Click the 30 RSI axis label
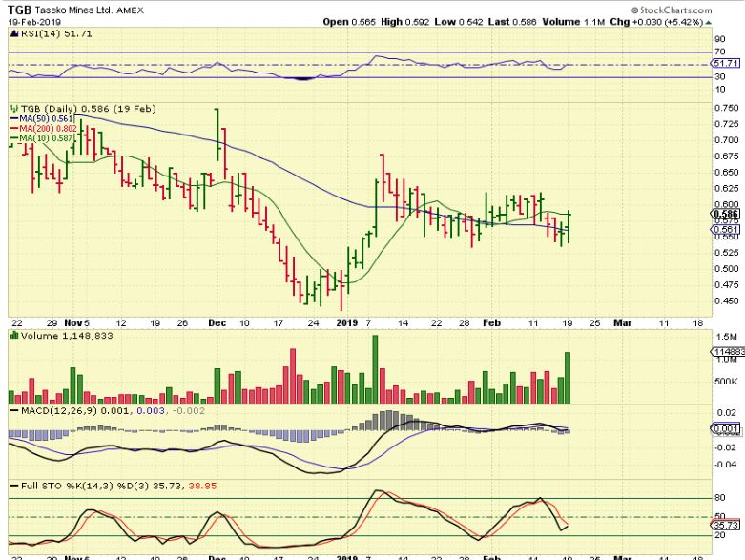Screen dimensions: 745x560 click(x=720, y=76)
